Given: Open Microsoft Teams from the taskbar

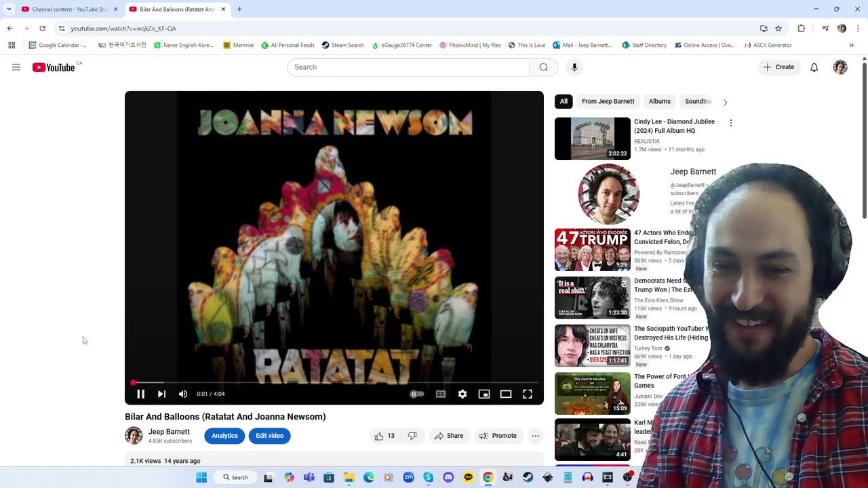Looking at the screenshot, I should (309, 477).
